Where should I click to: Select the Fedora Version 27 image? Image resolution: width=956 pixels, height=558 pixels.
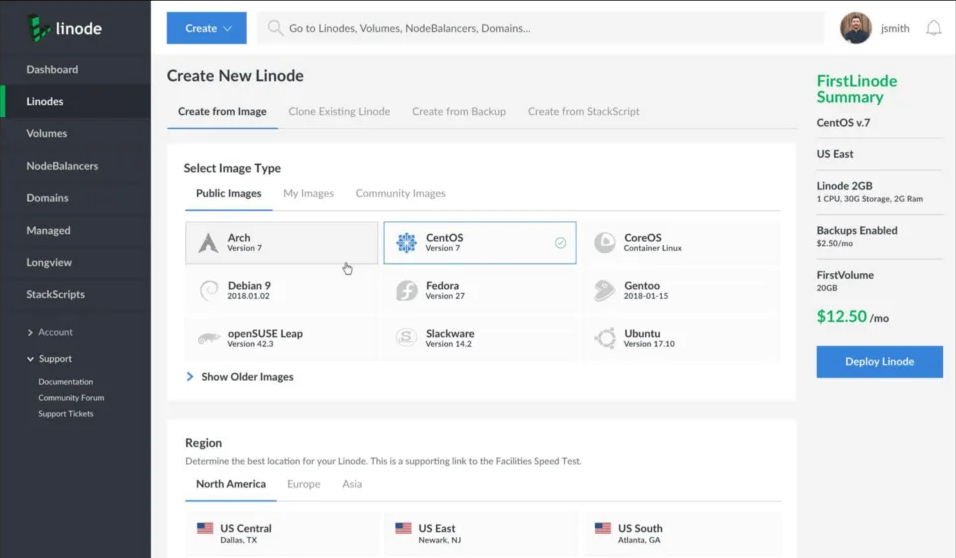[x=480, y=290]
